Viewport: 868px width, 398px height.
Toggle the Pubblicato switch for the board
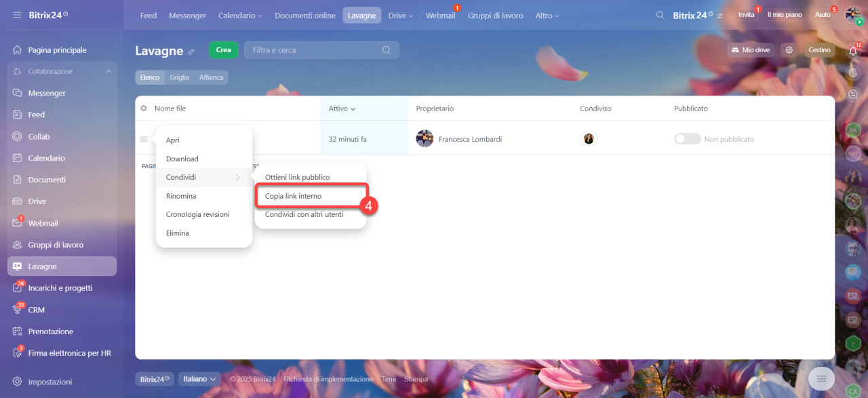(x=687, y=138)
